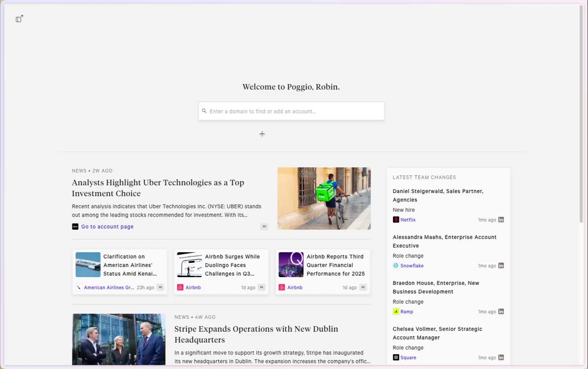Open Go to account page link

tap(107, 227)
